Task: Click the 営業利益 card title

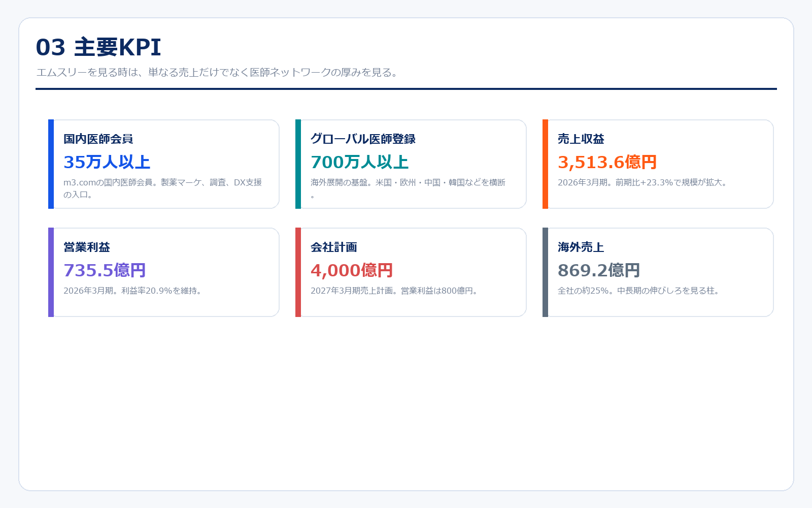Action: pyautogui.click(x=87, y=247)
